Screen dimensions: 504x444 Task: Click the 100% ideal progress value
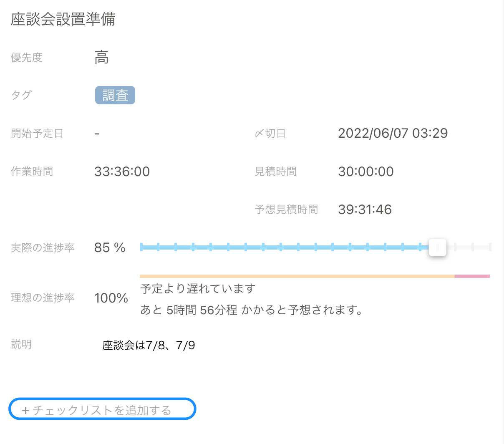pyautogui.click(x=111, y=298)
